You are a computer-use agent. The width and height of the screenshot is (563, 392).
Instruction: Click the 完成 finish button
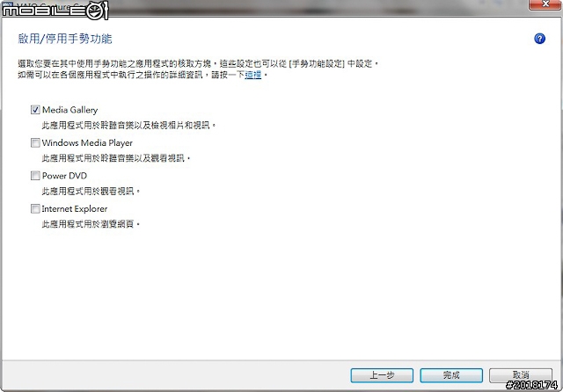click(x=451, y=375)
